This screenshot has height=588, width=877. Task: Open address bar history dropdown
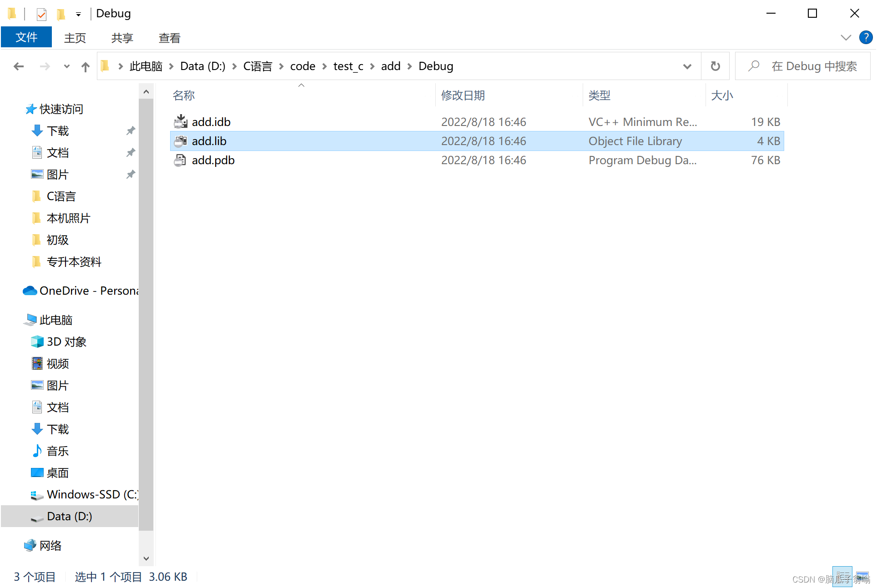tap(687, 66)
